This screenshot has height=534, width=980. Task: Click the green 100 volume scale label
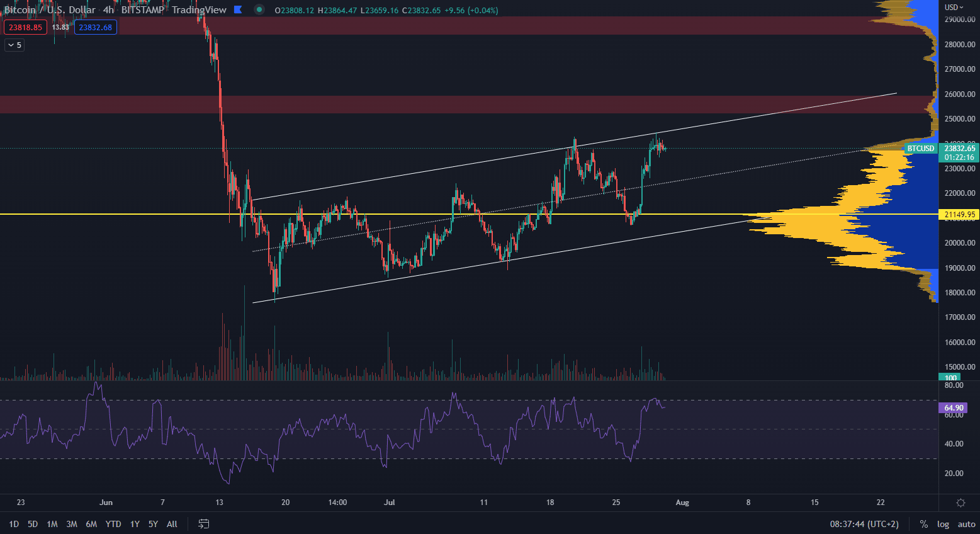tap(950, 378)
